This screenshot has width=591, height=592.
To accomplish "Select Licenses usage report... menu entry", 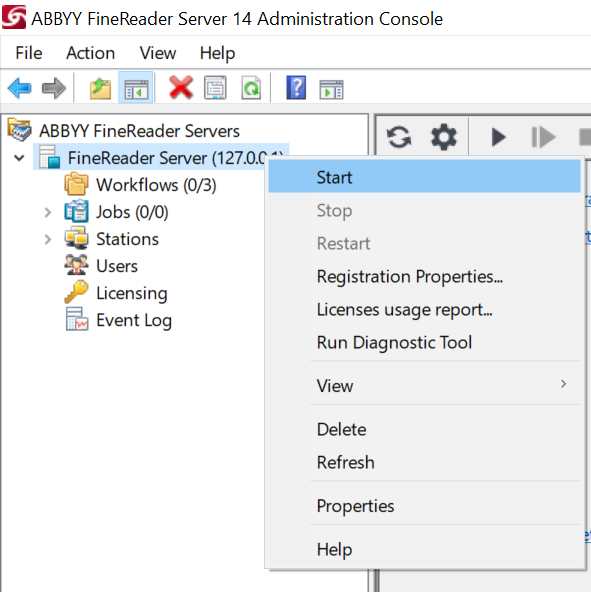I will 424,310.
